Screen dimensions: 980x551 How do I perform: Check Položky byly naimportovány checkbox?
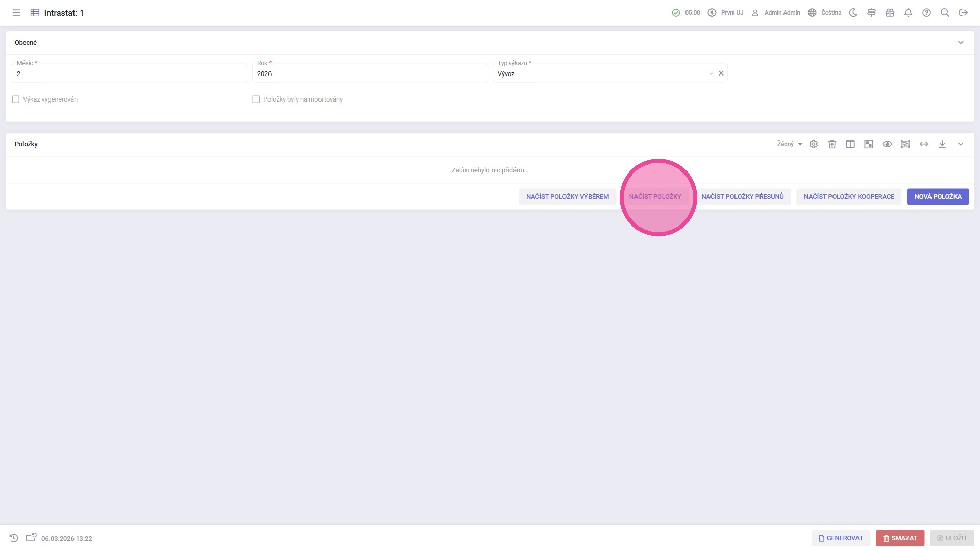256,99
